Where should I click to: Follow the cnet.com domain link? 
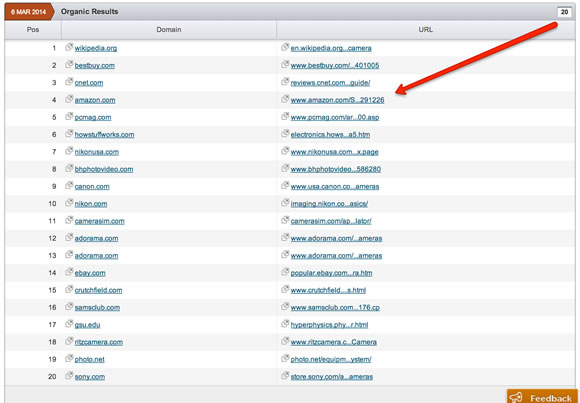click(x=89, y=83)
